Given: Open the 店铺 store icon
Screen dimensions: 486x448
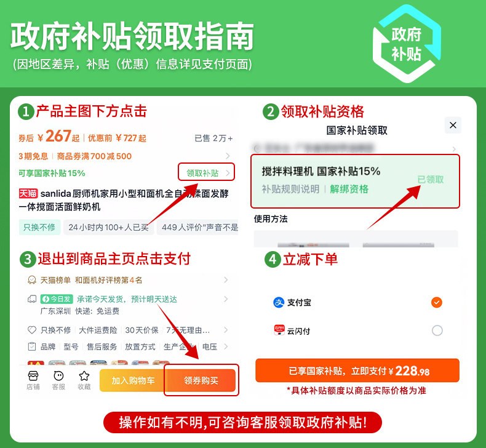Looking at the screenshot, I should (x=33, y=376).
